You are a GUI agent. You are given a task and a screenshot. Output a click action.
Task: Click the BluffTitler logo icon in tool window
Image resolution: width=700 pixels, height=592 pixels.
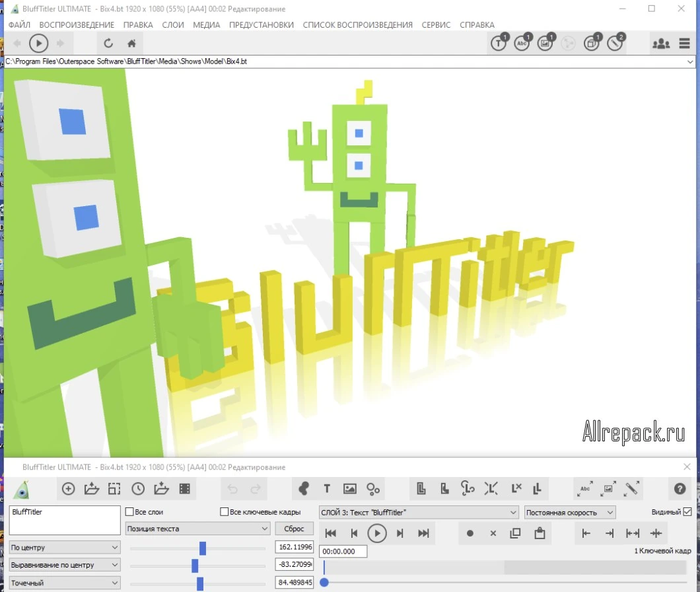[x=21, y=490]
